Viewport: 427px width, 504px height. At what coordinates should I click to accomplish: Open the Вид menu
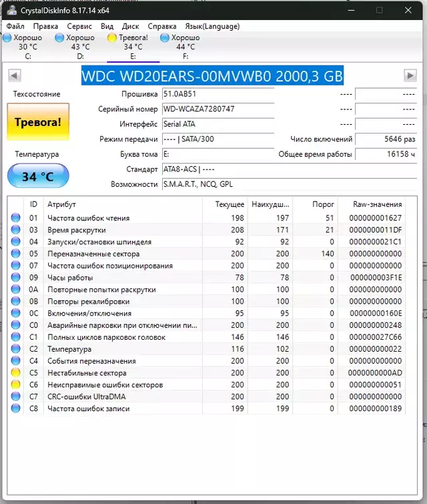[x=107, y=26]
